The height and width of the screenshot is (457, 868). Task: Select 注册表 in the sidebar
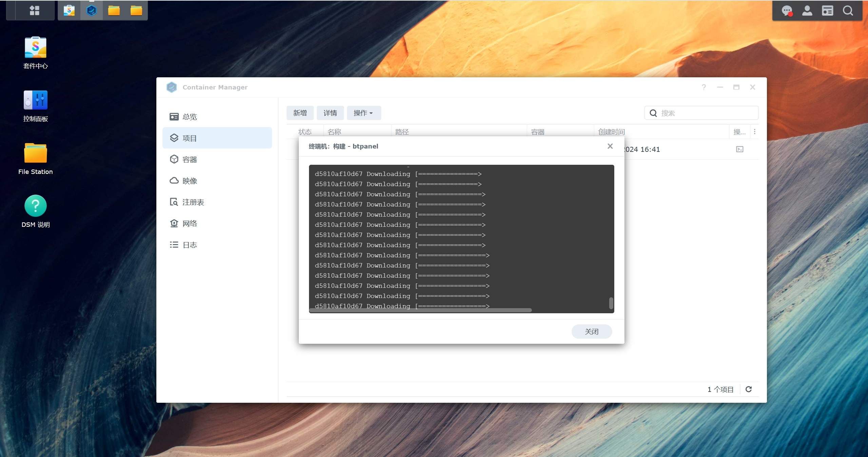click(x=193, y=202)
